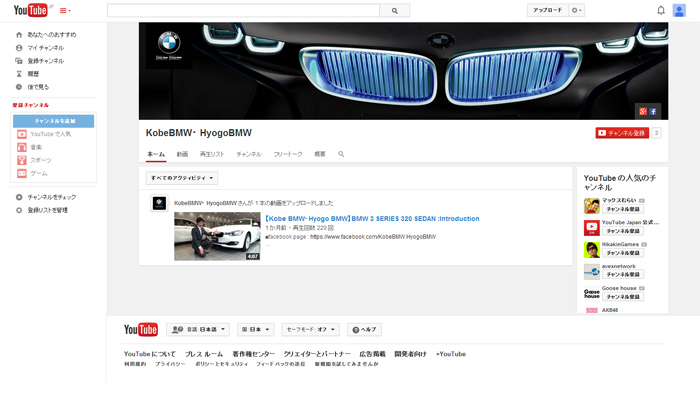Switch to the 再生リスト tab
Screen dimensions: 700x400
click(x=212, y=155)
